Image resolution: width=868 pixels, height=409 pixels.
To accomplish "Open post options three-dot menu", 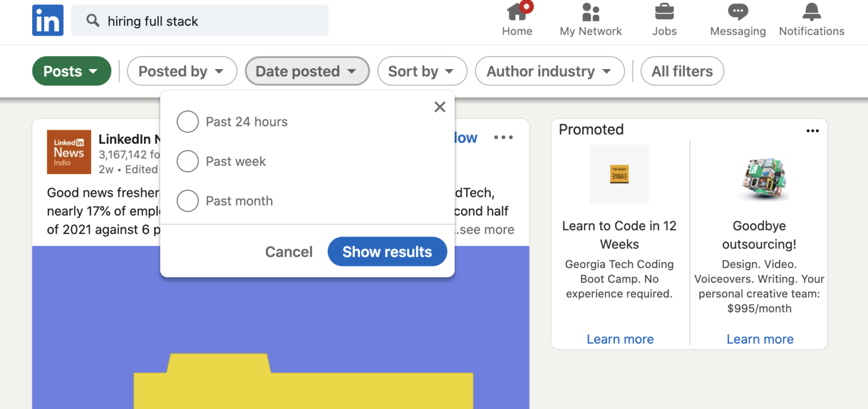I will click(x=503, y=137).
